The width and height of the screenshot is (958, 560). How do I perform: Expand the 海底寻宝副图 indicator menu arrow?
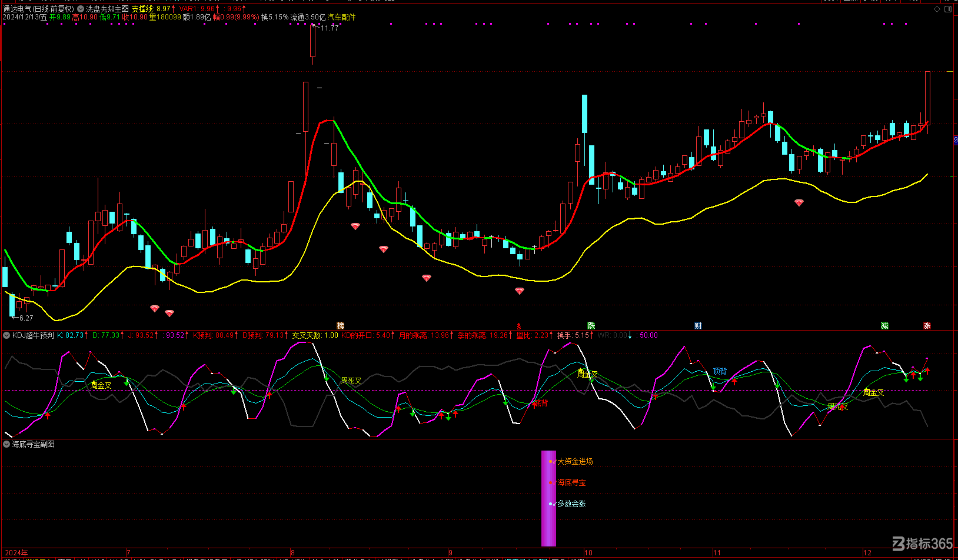pos(6,444)
